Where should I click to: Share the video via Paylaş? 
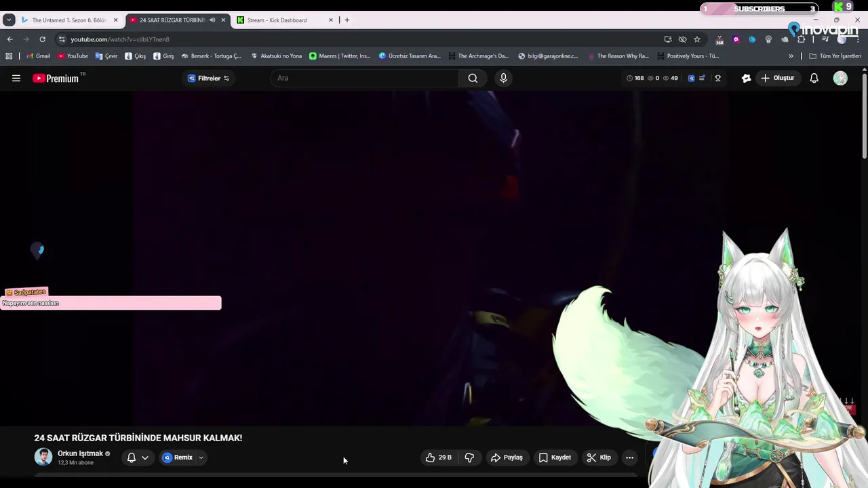507,457
